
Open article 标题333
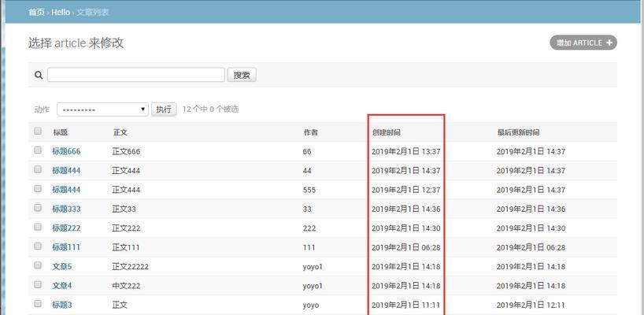[x=66, y=209]
